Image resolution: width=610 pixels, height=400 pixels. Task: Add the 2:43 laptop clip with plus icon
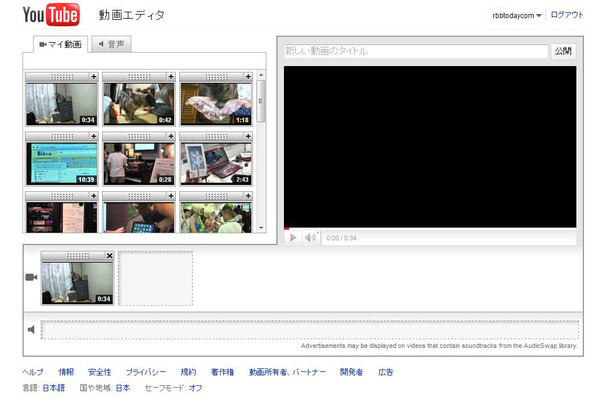coord(248,136)
